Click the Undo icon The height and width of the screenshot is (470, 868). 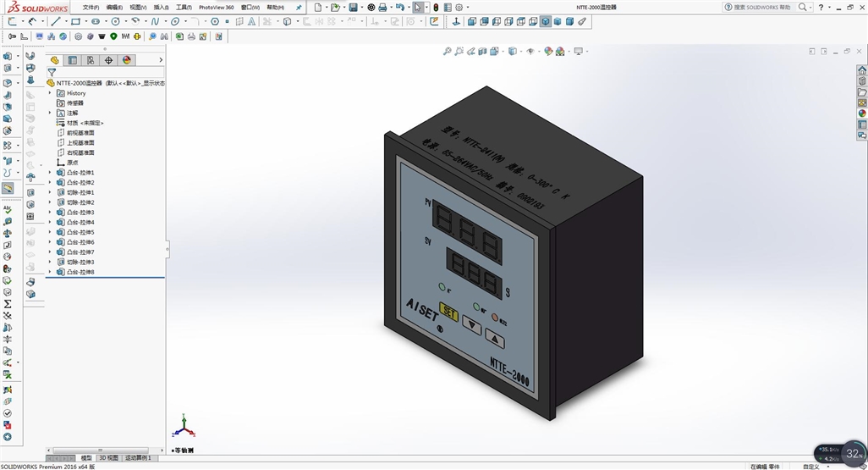(399, 8)
